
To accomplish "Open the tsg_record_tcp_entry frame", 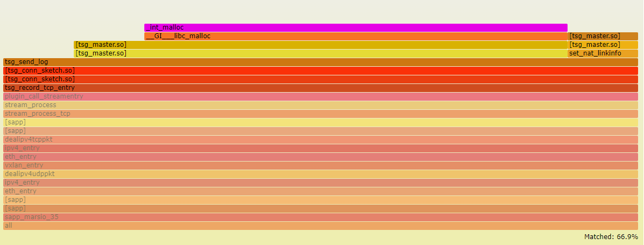I will click(321, 88).
